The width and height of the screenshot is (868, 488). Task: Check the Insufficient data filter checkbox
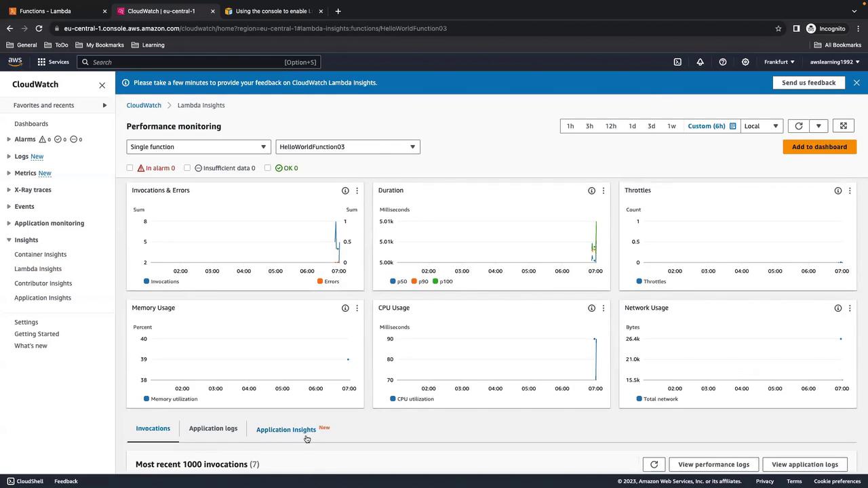(x=187, y=168)
